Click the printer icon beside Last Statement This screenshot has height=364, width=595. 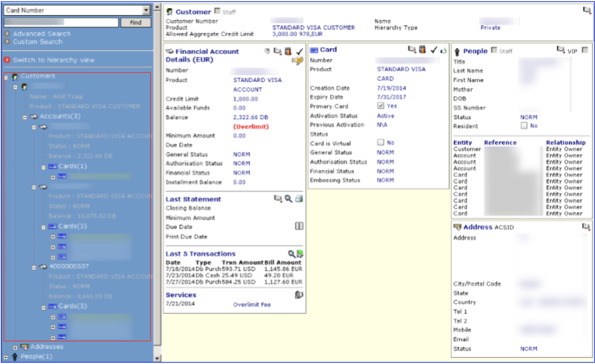(x=299, y=198)
